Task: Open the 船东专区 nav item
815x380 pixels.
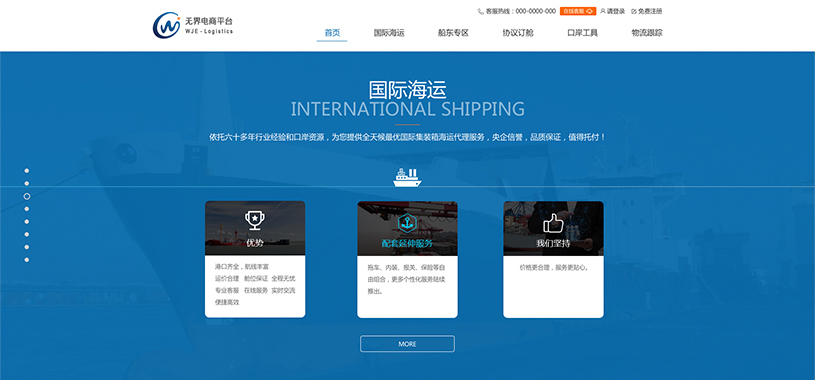Action: pyautogui.click(x=453, y=33)
